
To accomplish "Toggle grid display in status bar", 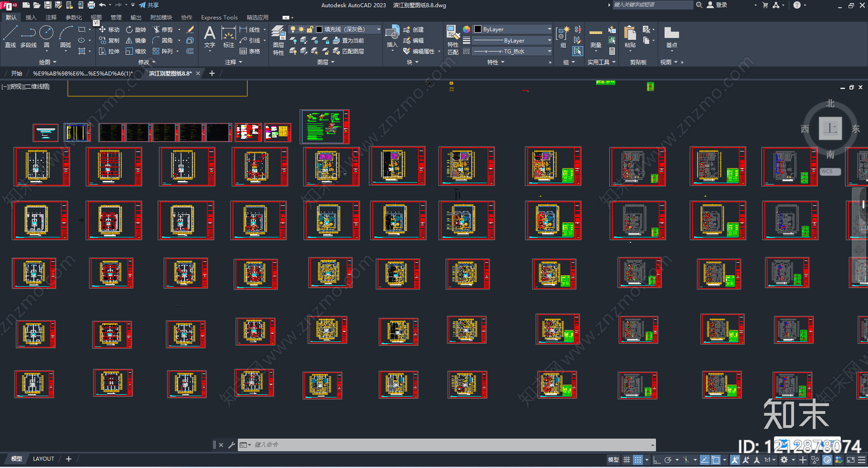I will tap(627, 460).
